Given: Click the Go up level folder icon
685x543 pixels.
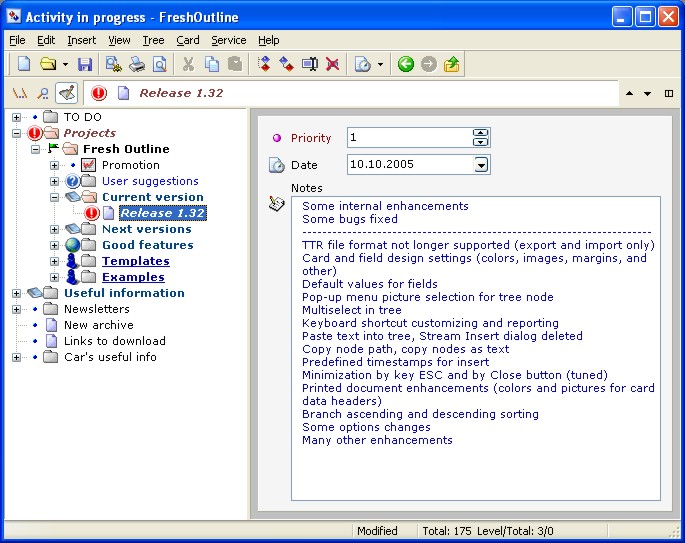Looking at the screenshot, I should (451, 64).
